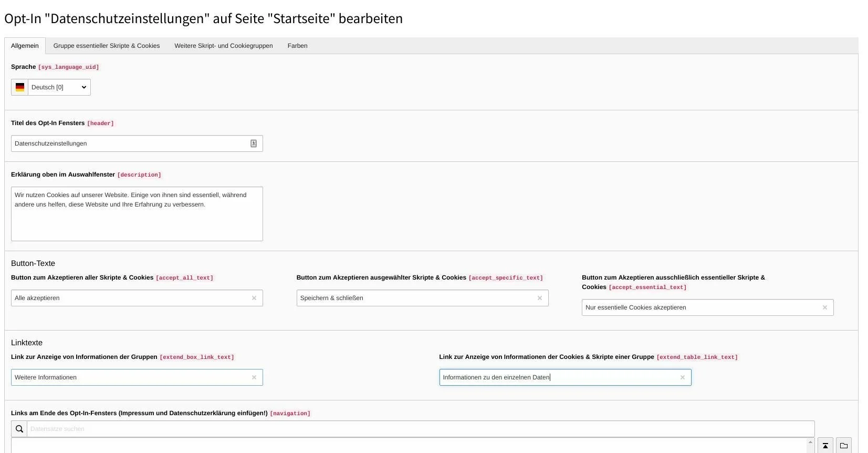Switch to the Farben tab
Viewport: 868px width, 453px height.
coord(297,46)
